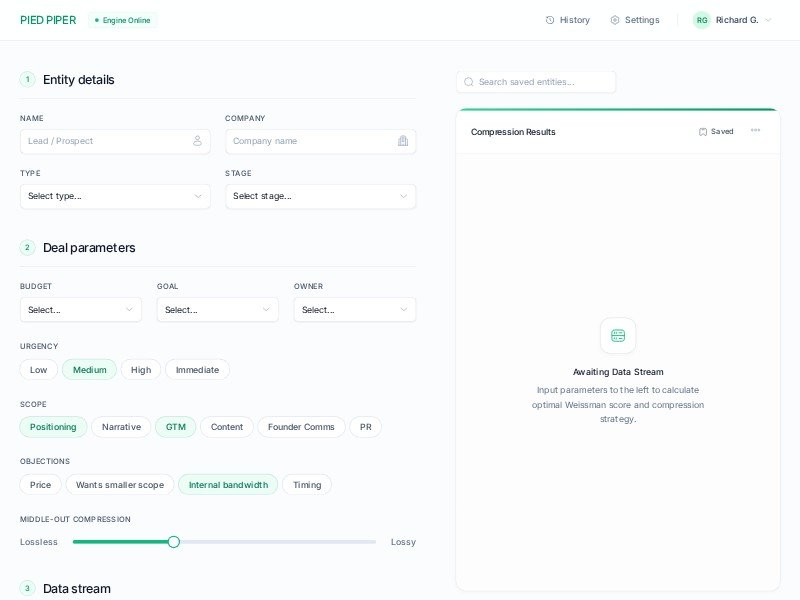
Task: Click the search magnifier icon
Action: 468,82
